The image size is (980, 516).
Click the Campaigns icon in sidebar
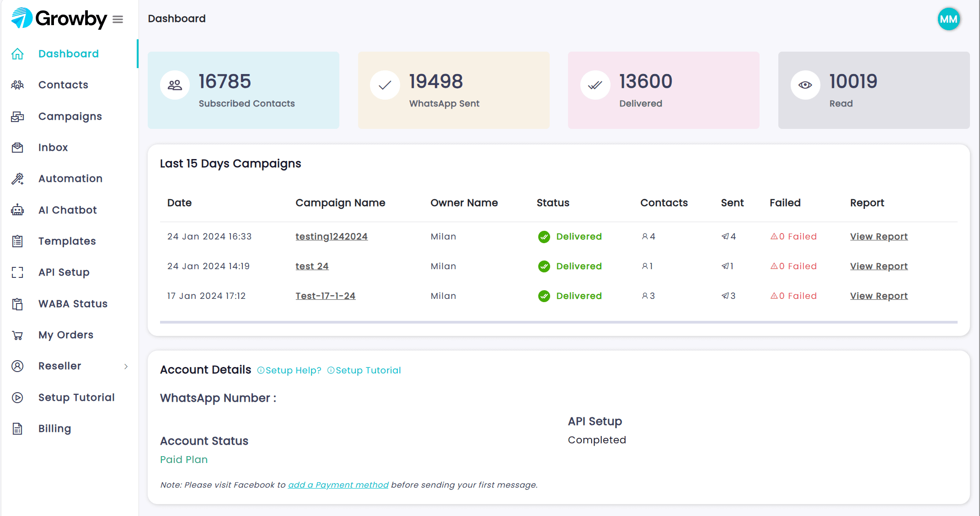click(x=17, y=117)
